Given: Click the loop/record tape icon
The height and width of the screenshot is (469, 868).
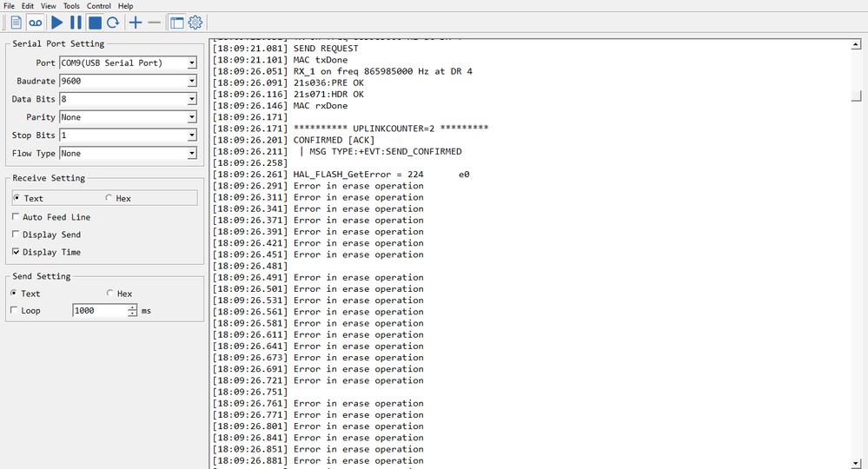Looking at the screenshot, I should tap(36, 23).
